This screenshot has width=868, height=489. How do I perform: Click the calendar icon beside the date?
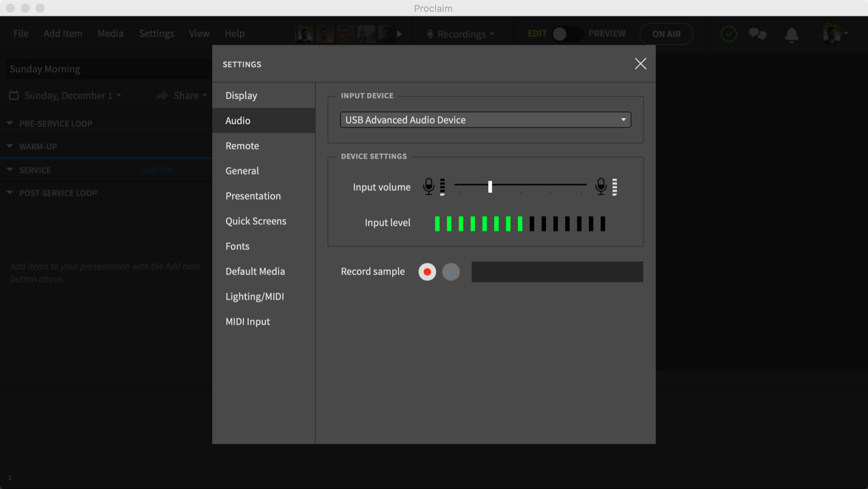click(14, 95)
